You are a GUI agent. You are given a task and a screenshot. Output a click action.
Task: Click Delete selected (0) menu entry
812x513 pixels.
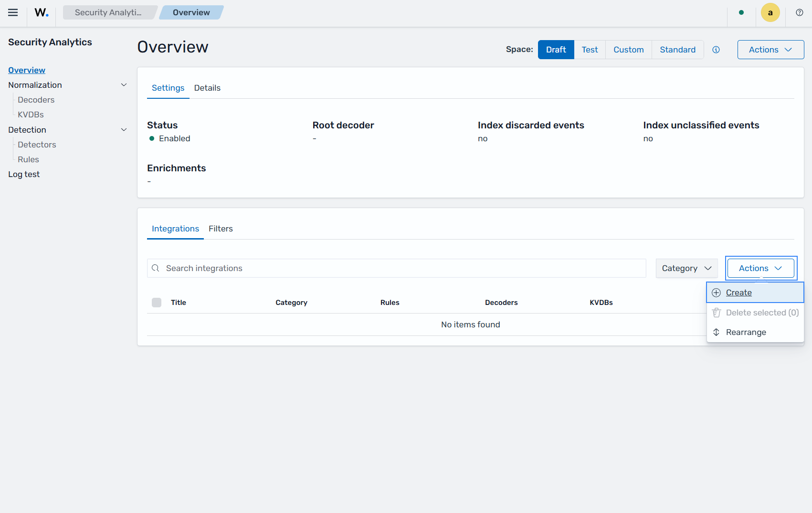click(x=755, y=313)
